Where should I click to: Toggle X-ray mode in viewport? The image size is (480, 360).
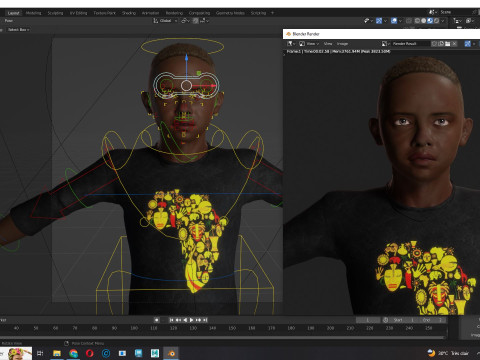409,21
